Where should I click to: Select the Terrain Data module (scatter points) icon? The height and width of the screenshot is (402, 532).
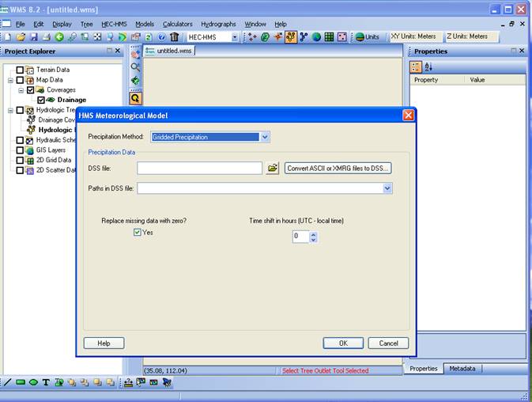coord(252,36)
